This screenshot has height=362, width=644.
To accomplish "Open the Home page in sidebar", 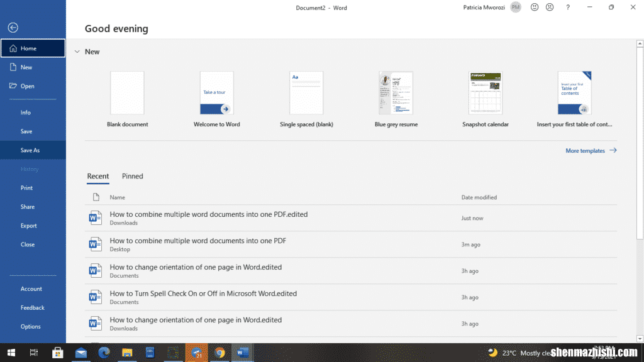I will [x=33, y=48].
